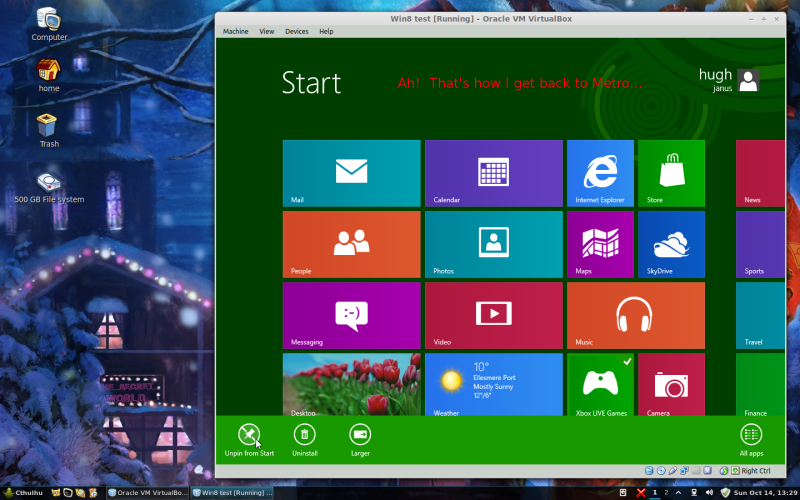Click the network adapters status icon
This screenshot has height=500, width=800.
pos(684,470)
